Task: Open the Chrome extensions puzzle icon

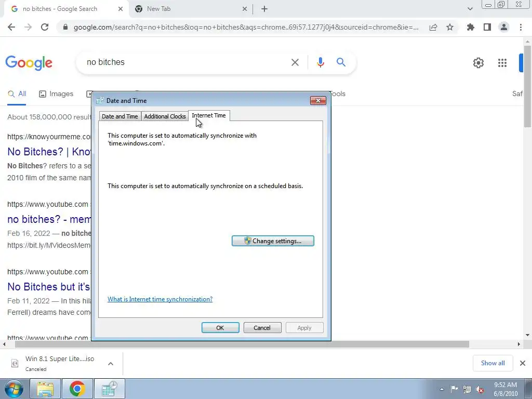Action: point(471,27)
